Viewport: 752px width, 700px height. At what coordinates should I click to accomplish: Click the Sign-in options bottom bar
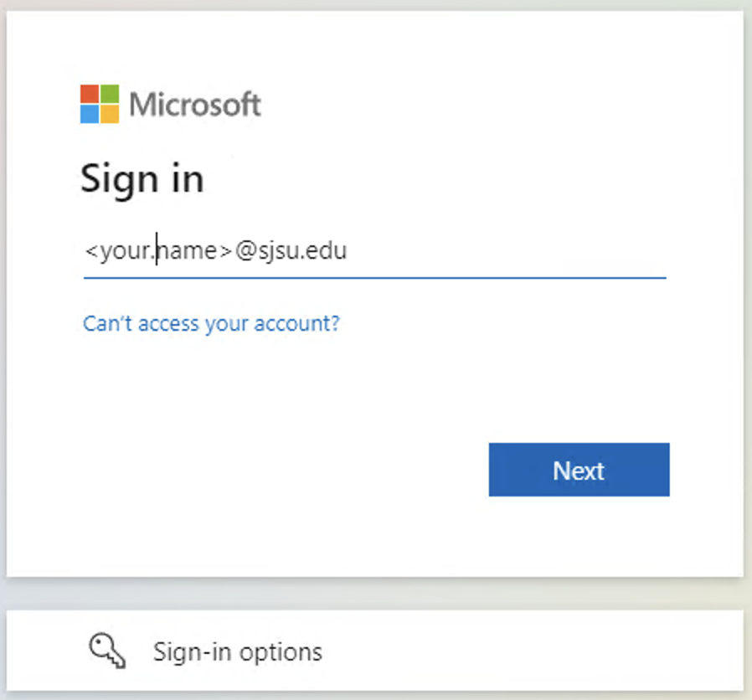pos(376,651)
